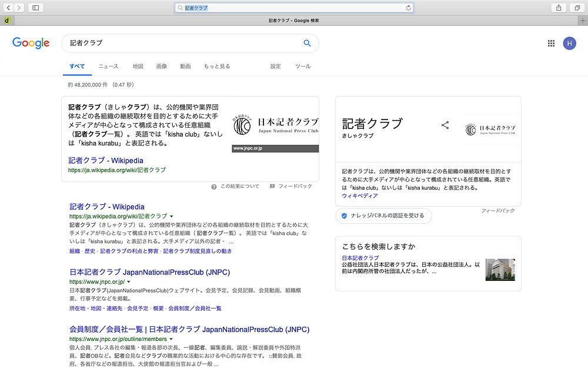Click the 概要 sitelink
588x368 pixels.
coord(158,309)
